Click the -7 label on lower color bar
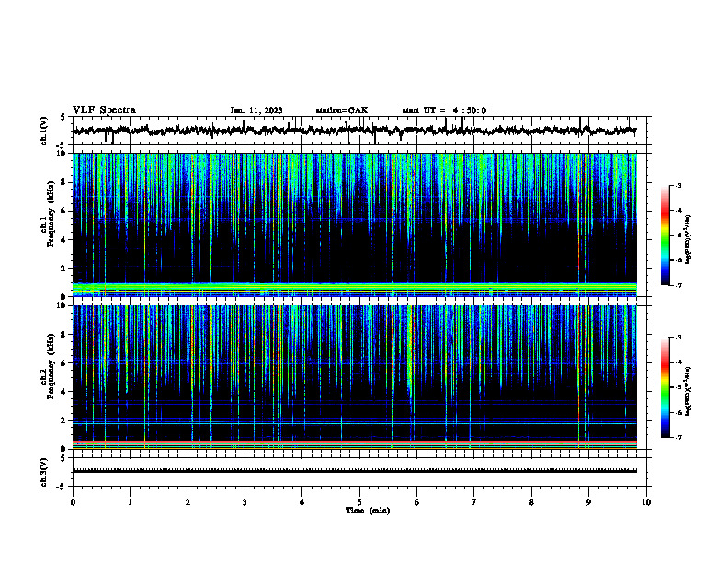Screen dimensions: 728x563 point(678,437)
